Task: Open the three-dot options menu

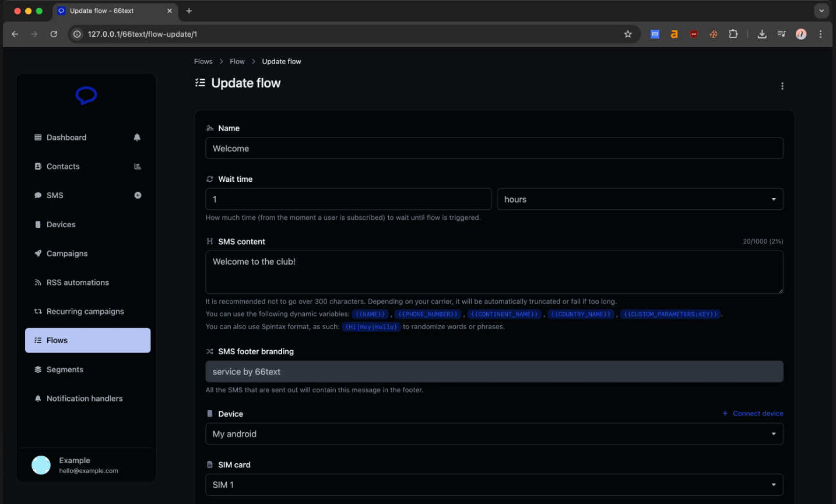Action: click(x=782, y=86)
